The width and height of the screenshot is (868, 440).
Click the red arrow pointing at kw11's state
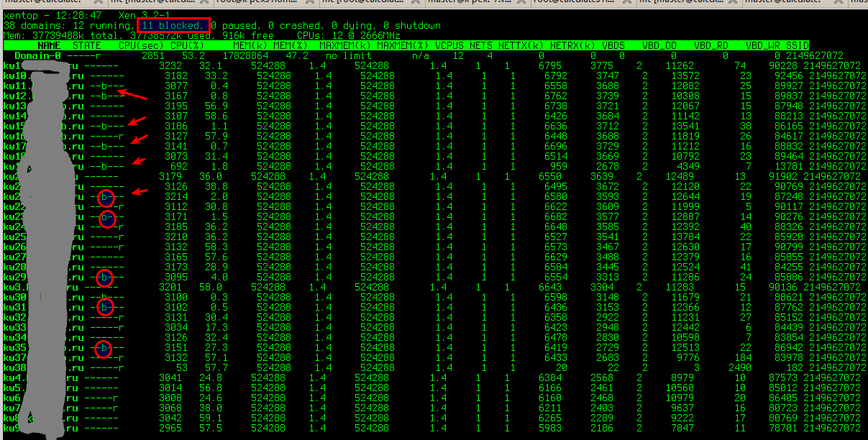[x=133, y=93]
